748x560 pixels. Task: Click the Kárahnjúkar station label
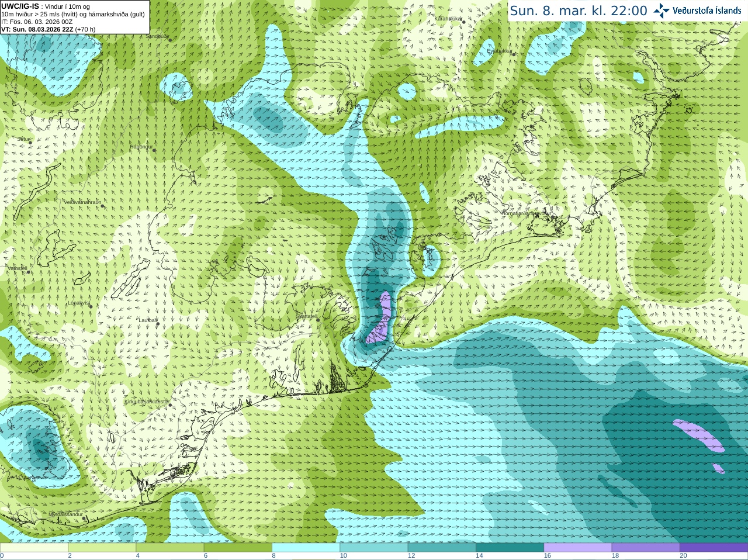click(448, 19)
